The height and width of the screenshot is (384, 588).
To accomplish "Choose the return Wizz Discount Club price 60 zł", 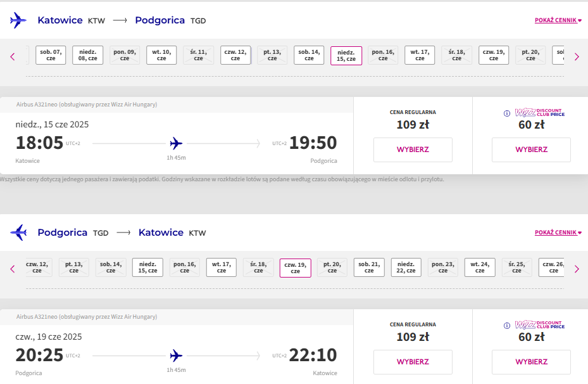I will [x=532, y=362].
